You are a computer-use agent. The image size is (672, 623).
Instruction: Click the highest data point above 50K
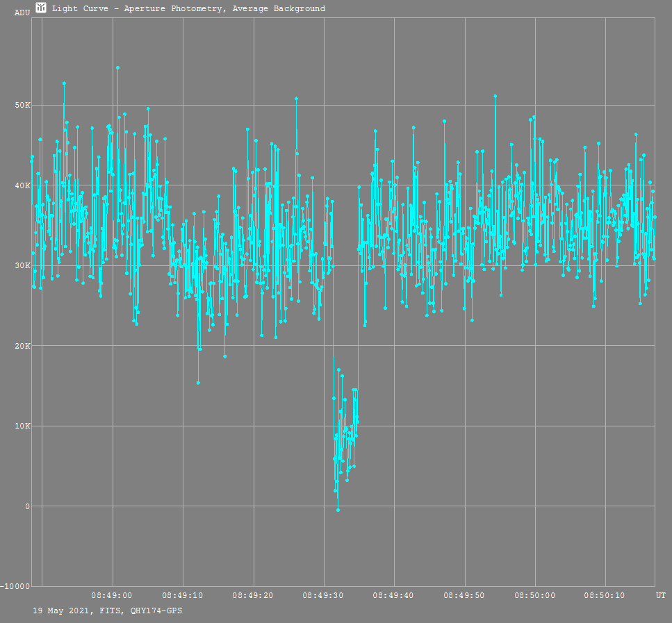(x=117, y=67)
